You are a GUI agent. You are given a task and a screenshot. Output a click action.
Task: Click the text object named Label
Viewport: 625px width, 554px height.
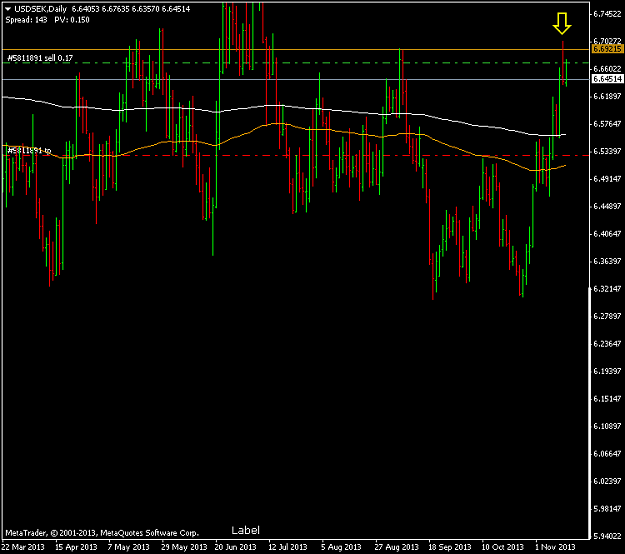click(x=246, y=530)
